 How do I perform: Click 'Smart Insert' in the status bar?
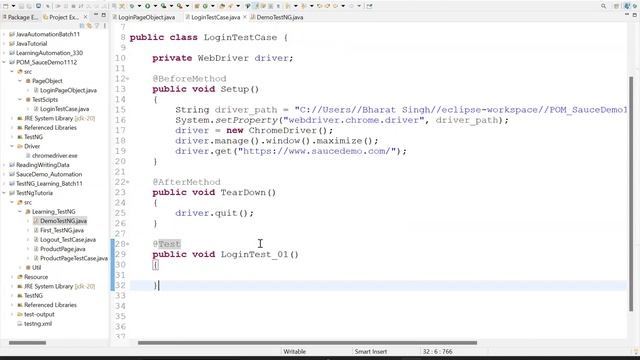pos(371,351)
